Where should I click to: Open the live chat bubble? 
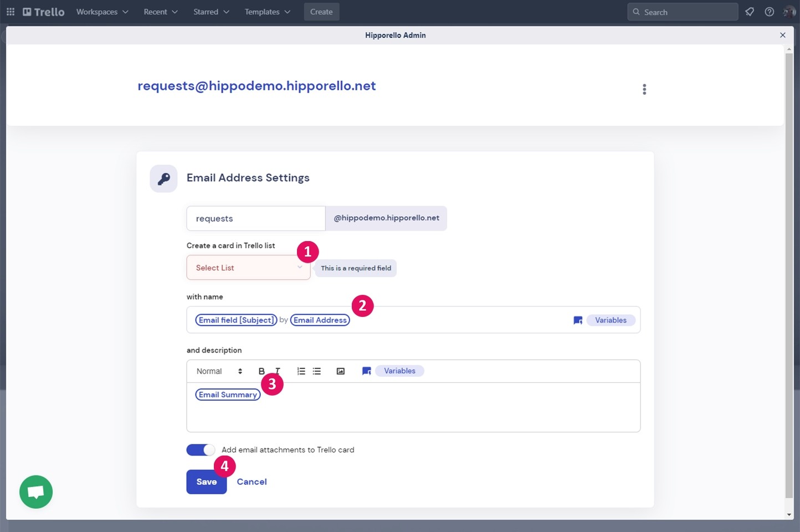pos(36,492)
